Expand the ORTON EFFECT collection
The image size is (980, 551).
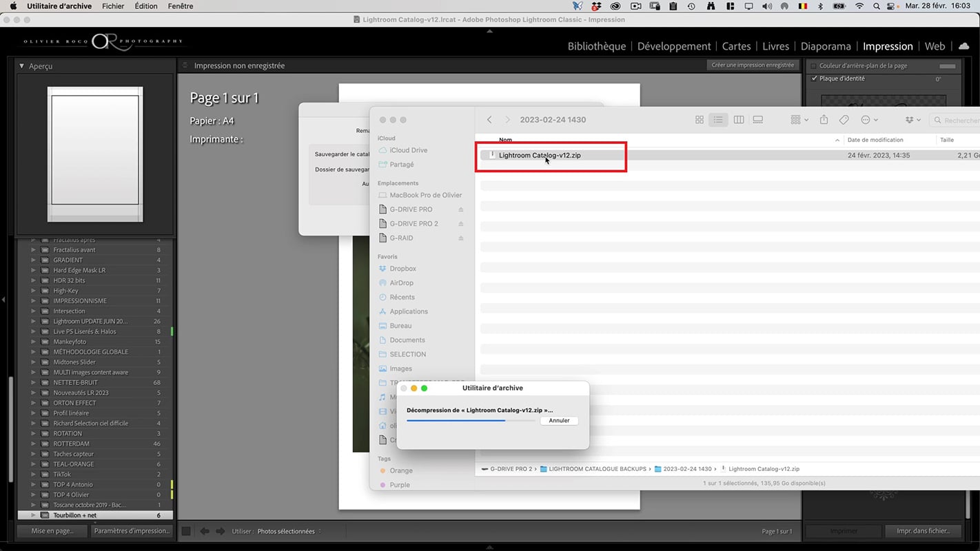tap(32, 403)
